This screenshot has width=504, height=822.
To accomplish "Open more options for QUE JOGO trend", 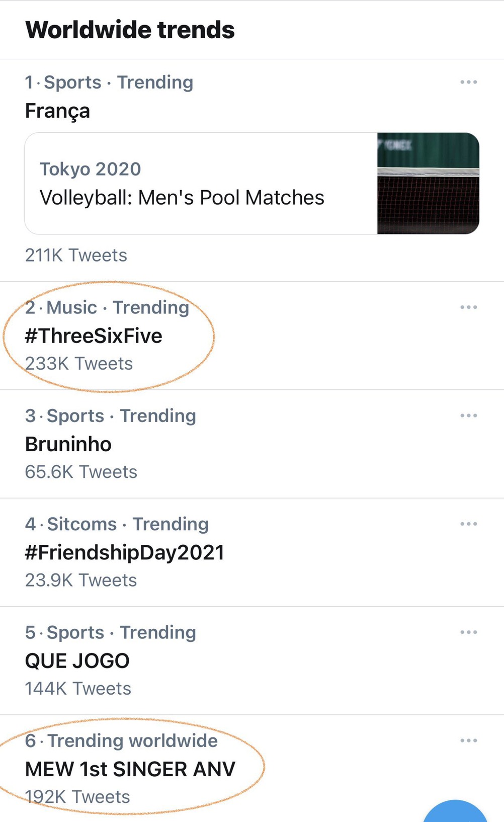I will click(x=468, y=632).
